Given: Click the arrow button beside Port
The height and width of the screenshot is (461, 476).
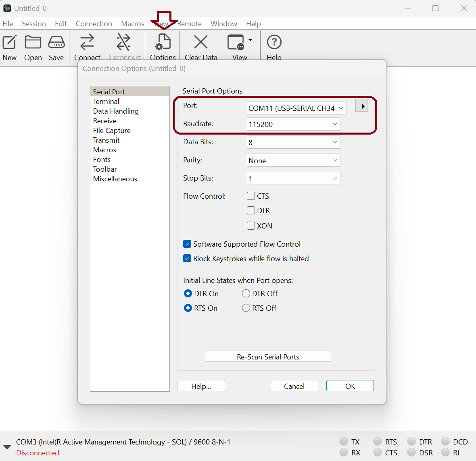Looking at the screenshot, I should pyautogui.click(x=362, y=106).
